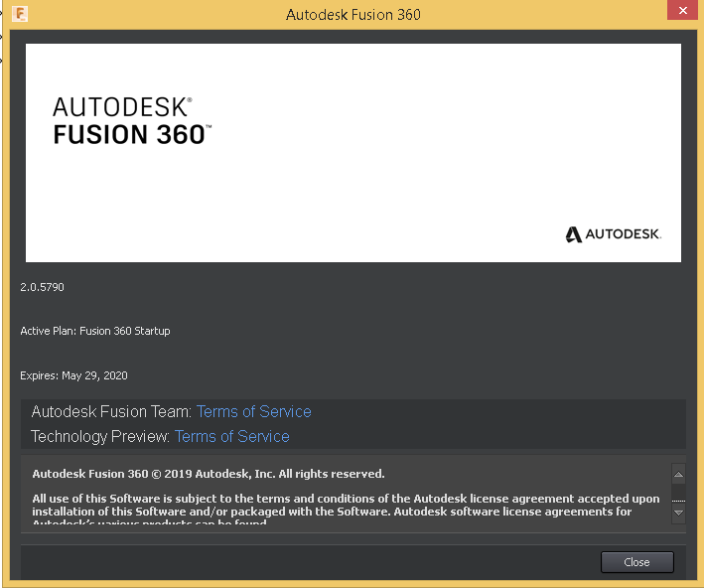Image resolution: width=704 pixels, height=588 pixels.
Task: Click the Close button at bottom
Action: [x=637, y=562]
